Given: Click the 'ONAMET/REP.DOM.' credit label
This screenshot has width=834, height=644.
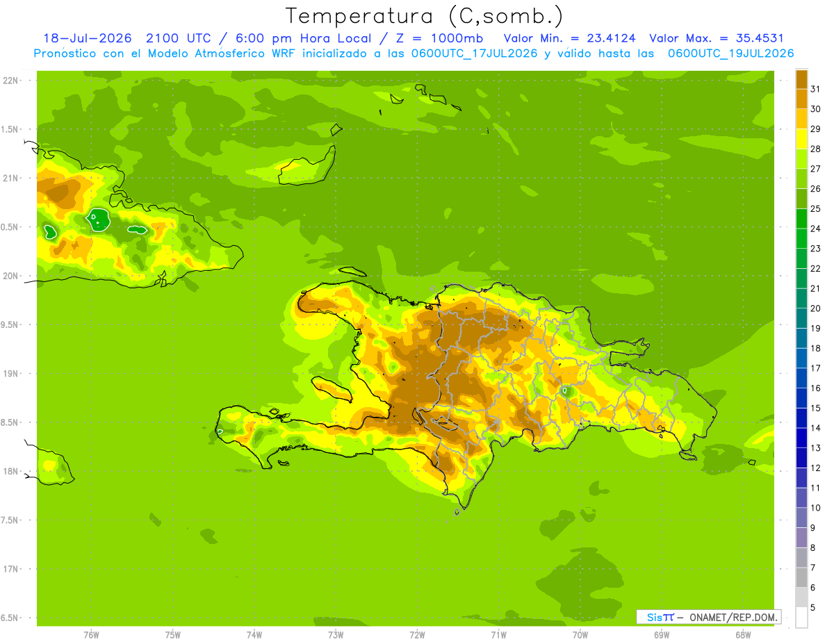Looking at the screenshot, I should coord(732,617).
